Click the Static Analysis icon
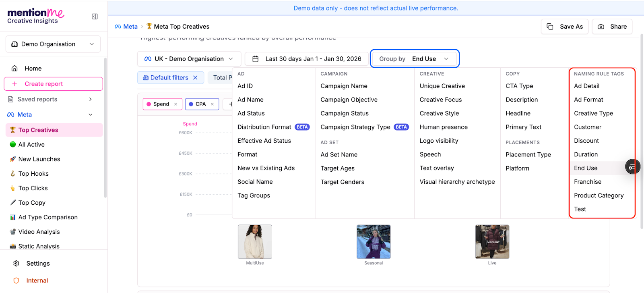 coord(13,246)
